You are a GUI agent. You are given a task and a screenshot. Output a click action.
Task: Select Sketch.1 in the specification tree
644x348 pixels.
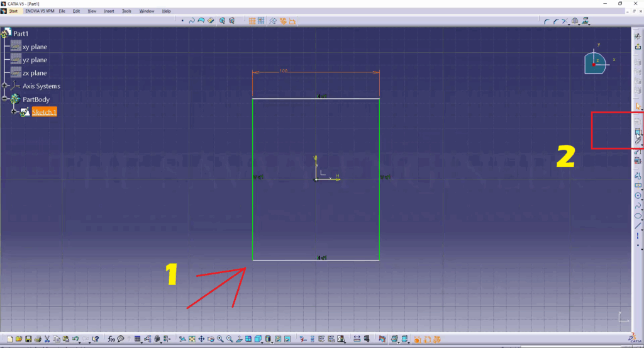[44, 112]
